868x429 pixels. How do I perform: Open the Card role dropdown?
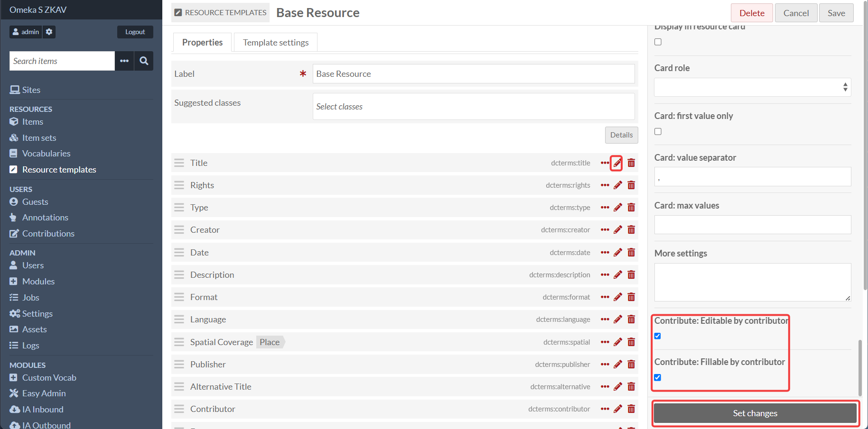point(753,87)
